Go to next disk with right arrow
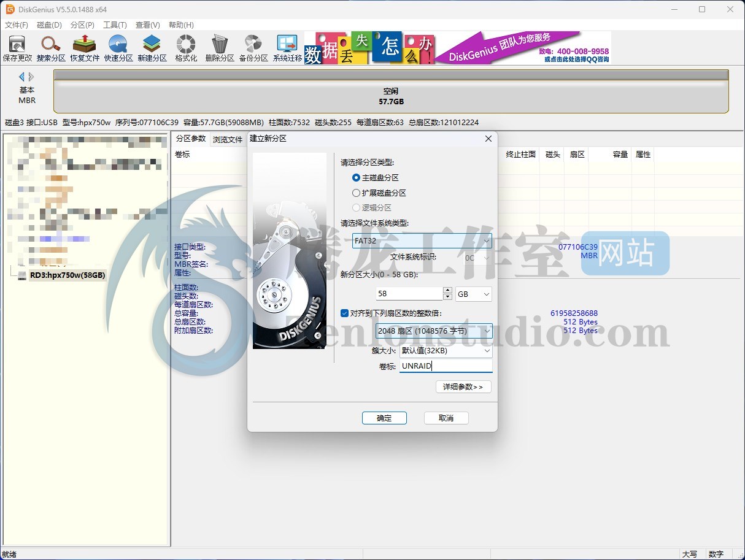Image resolution: width=745 pixels, height=560 pixels. tap(31, 77)
